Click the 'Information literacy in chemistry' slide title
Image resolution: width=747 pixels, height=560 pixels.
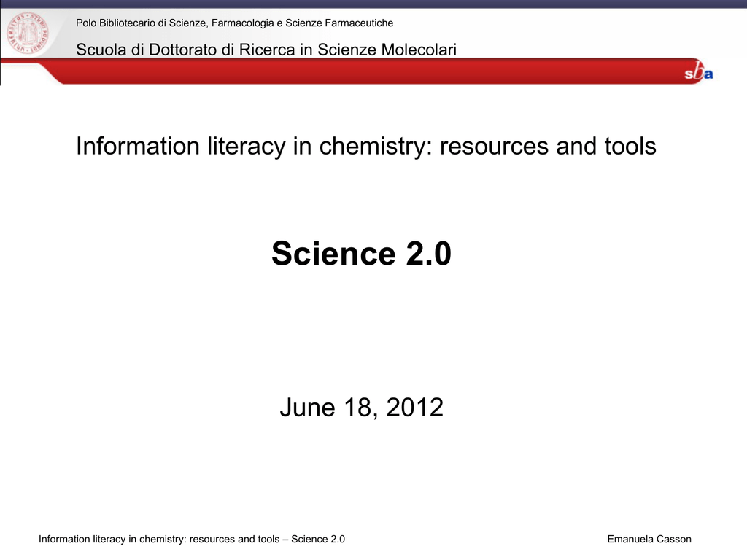click(366, 146)
